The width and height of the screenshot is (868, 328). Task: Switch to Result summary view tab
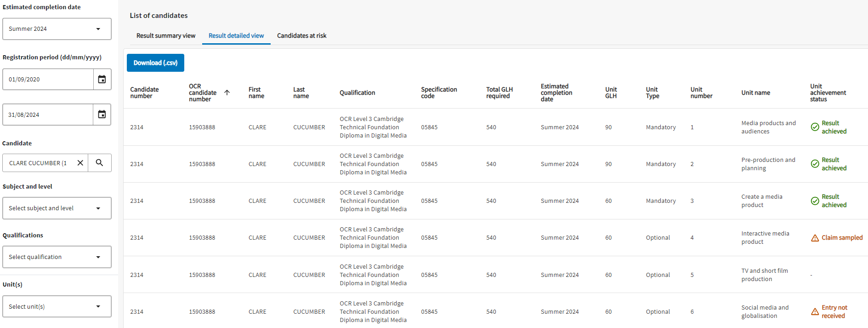(x=165, y=36)
